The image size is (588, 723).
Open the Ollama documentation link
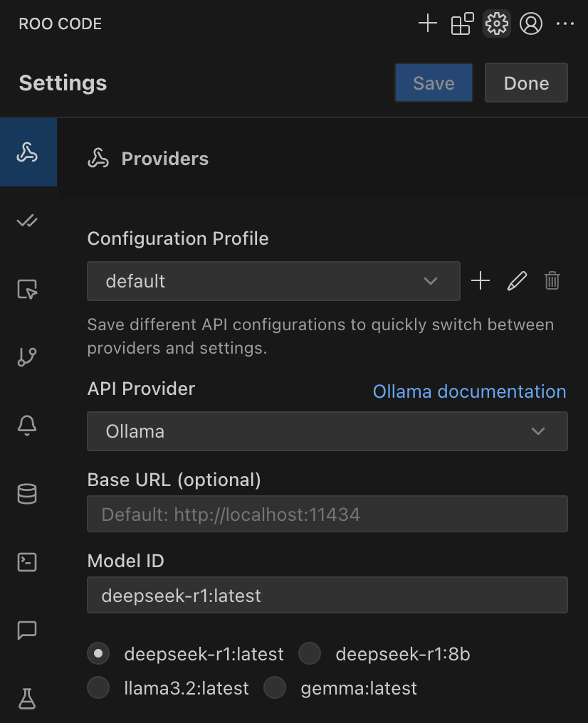tap(470, 391)
